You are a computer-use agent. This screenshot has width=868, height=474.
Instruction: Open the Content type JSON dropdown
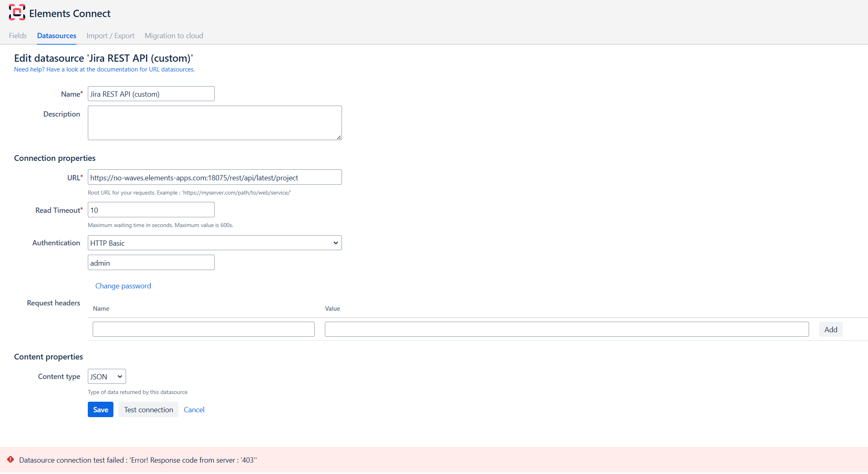coord(107,377)
